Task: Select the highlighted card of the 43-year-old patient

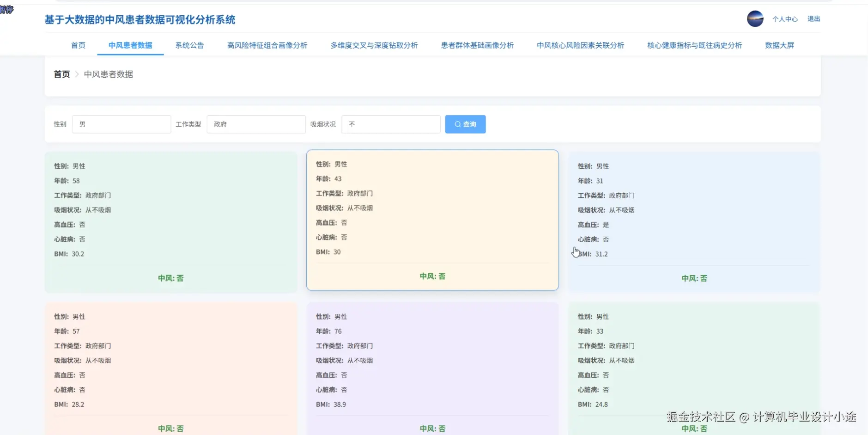Action: [x=432, y=220]
